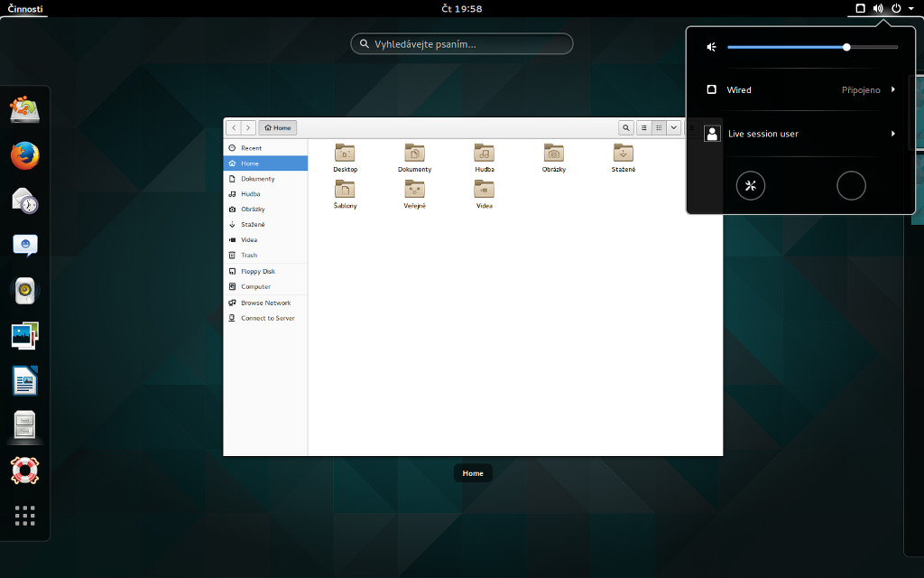The image size is (924, 578).
Task: Open Help lifebuoy icon in the dock
Action: [24, 471]
